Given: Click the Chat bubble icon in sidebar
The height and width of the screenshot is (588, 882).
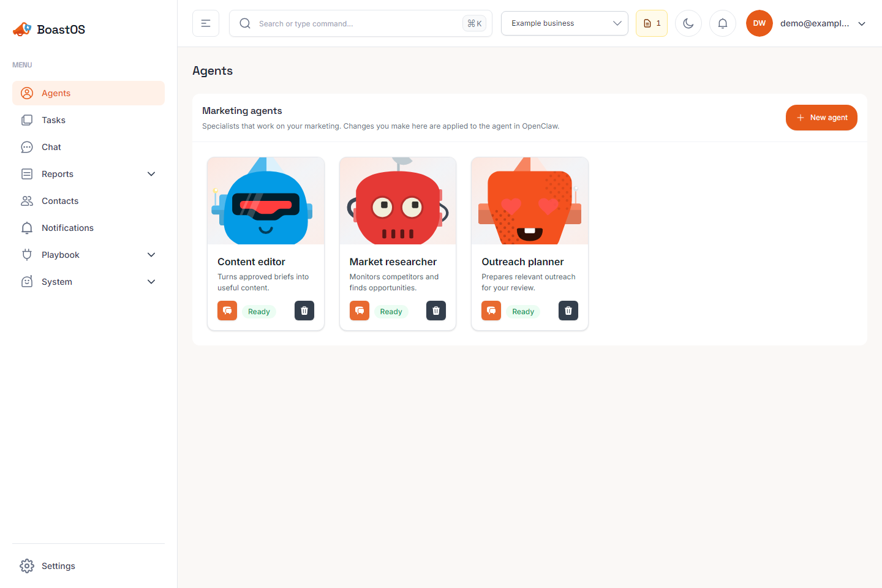Looking at the screenshot, I should pos(27,147).
